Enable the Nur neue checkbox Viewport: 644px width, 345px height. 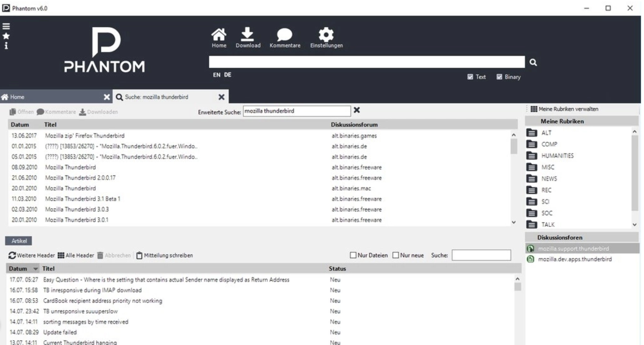click(x=396, y=255)
